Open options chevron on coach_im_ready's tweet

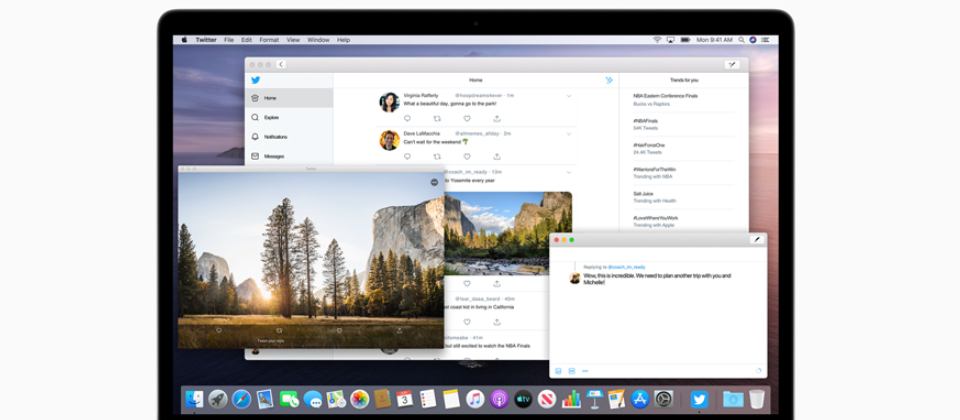(x=569, y=173)
